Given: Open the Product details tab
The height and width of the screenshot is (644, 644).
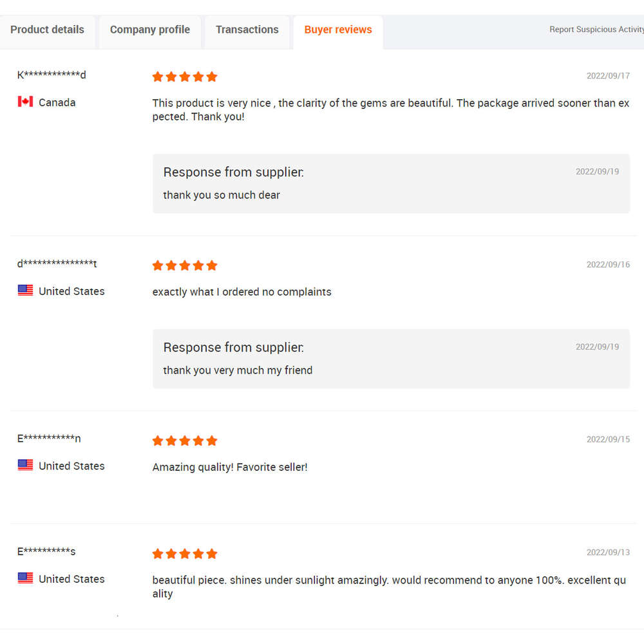Looking at the screenshot, I should (47, 30).
